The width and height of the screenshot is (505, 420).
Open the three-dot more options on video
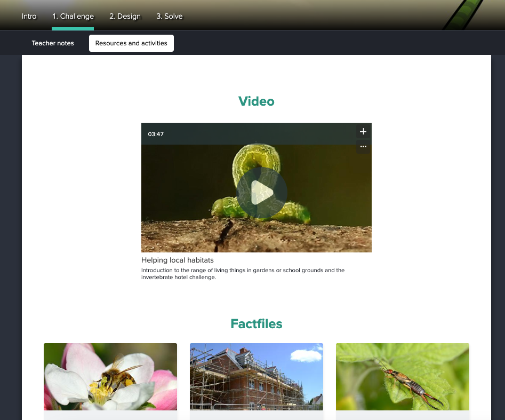click(x=363, y=146)
